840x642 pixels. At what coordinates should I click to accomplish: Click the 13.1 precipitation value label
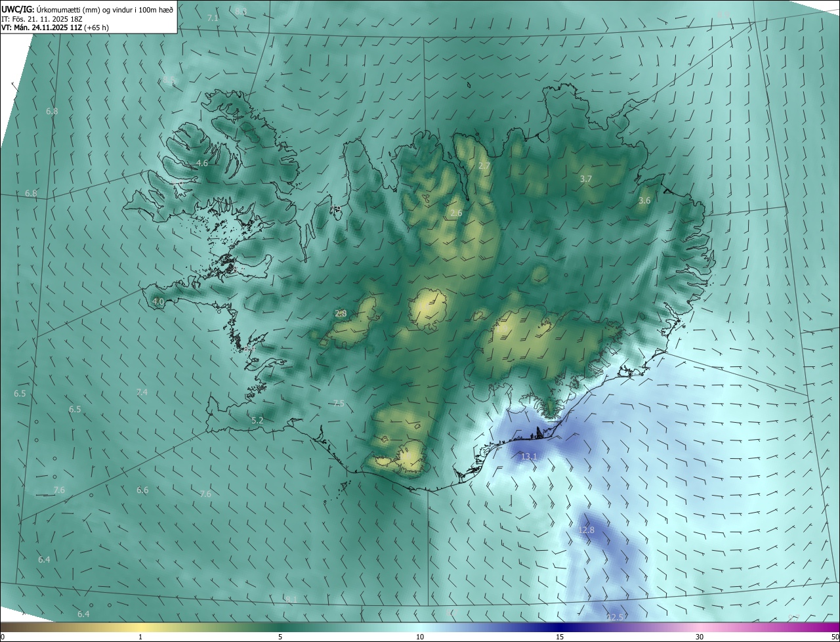coord(529,456)
